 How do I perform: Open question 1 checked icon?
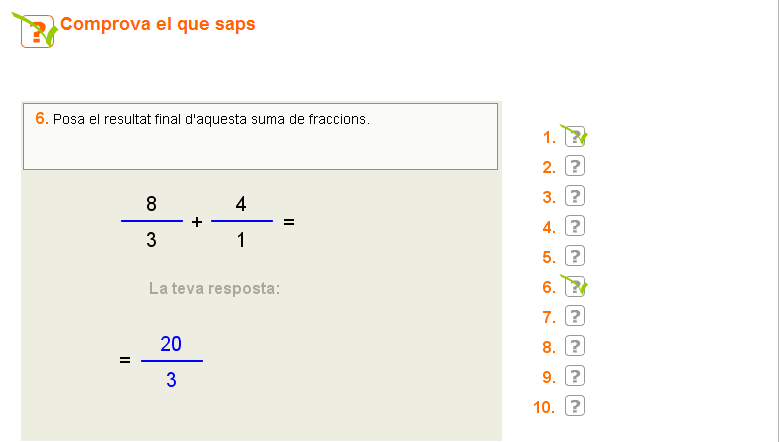(575, 137)
